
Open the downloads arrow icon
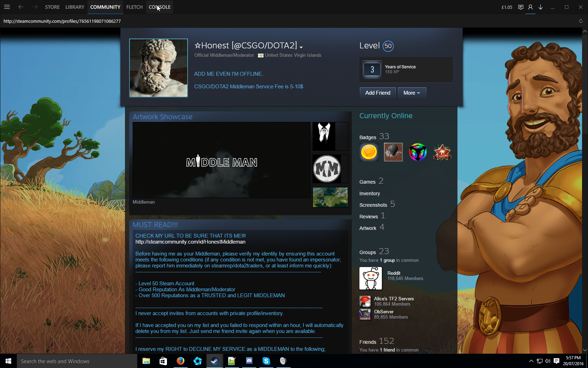[x=541, y=7]
